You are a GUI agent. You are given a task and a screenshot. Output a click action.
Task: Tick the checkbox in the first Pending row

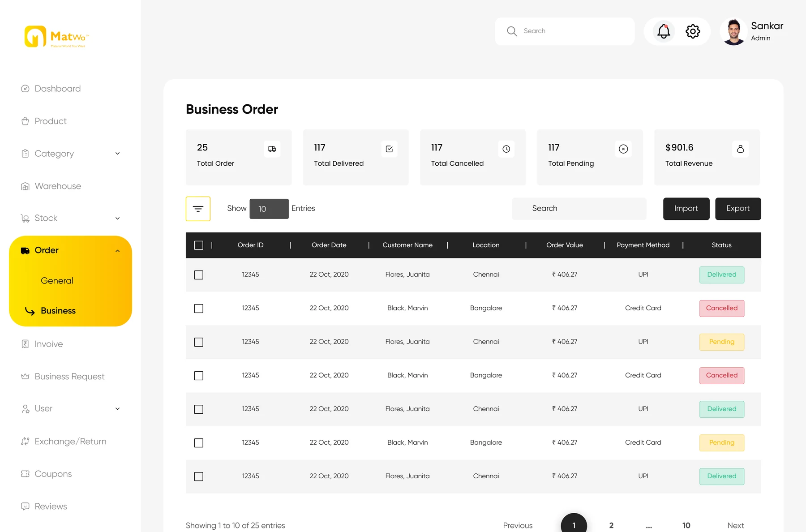(x=199, y=342)
